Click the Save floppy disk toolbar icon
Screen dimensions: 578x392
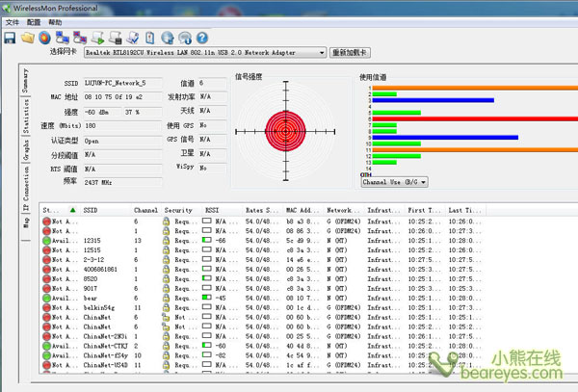(10, 38)
